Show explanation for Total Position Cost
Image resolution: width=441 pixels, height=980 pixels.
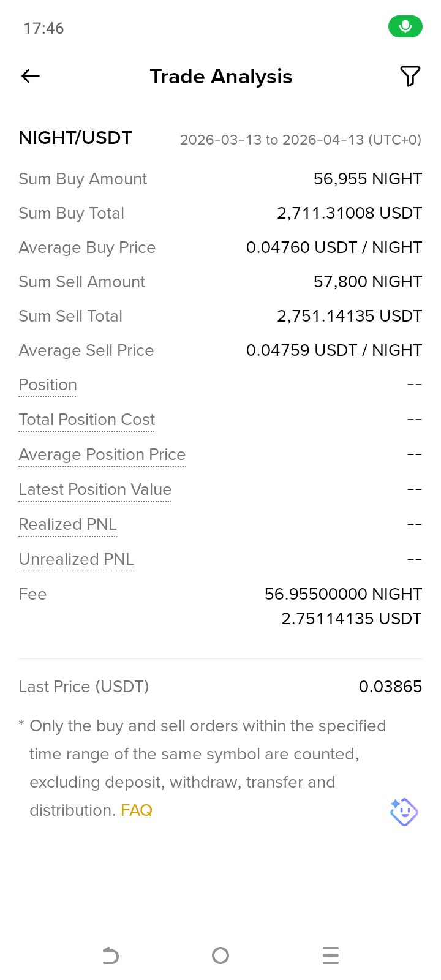87,420
